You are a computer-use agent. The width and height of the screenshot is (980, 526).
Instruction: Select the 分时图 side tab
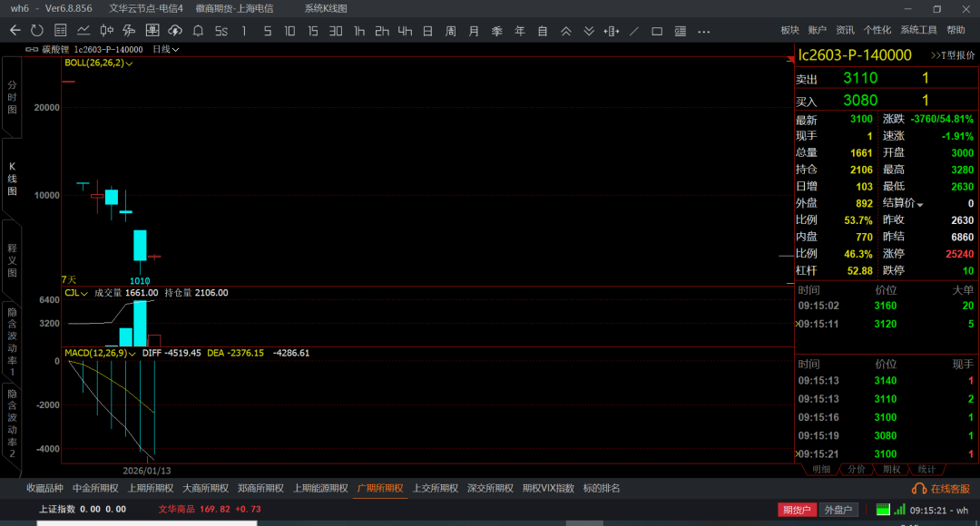12,96
